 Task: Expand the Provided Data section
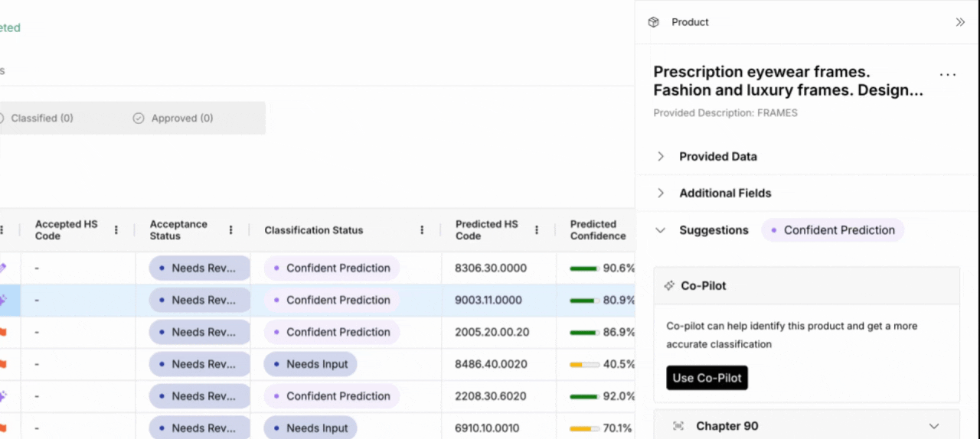(661, 156)
